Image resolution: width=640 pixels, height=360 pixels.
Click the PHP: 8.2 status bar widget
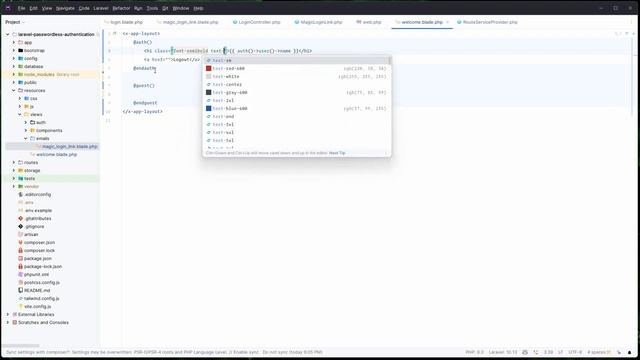pyautogui.click(x=475, y=352)
